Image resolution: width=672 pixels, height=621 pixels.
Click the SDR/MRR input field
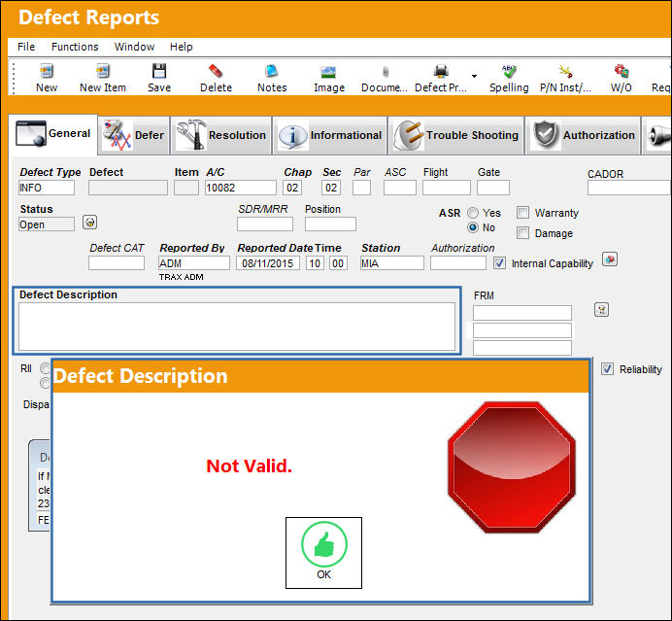point(265,224)
